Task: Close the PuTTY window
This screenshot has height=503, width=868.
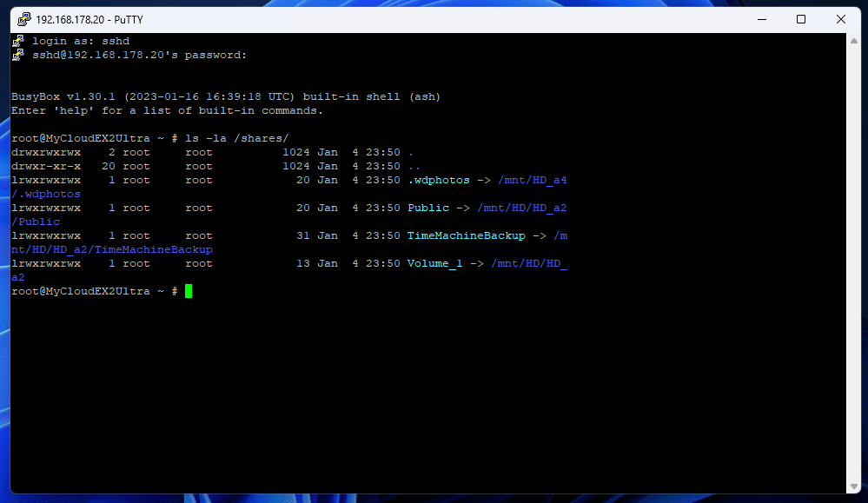Action: [841, 19]
